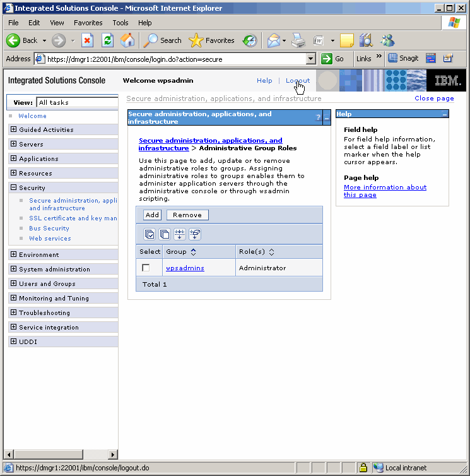This screenshot has height=476, width=470.
Task: Open the Favorites menu in menu bar
Action: click(x=88, y=23)
